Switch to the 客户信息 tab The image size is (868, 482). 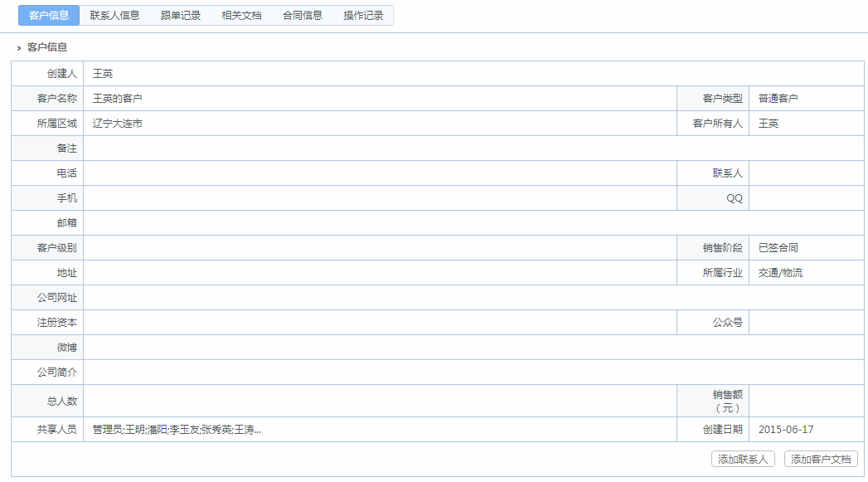click(x=49, y=16)
